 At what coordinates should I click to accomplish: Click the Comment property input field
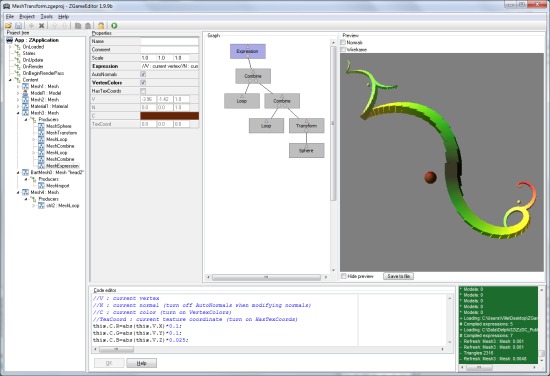click(x=169, y=50)
